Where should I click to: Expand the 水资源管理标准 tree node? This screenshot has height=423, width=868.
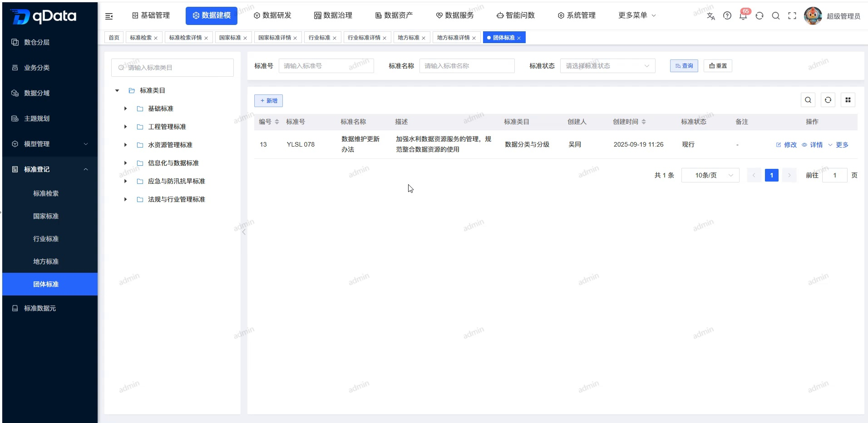126,145
